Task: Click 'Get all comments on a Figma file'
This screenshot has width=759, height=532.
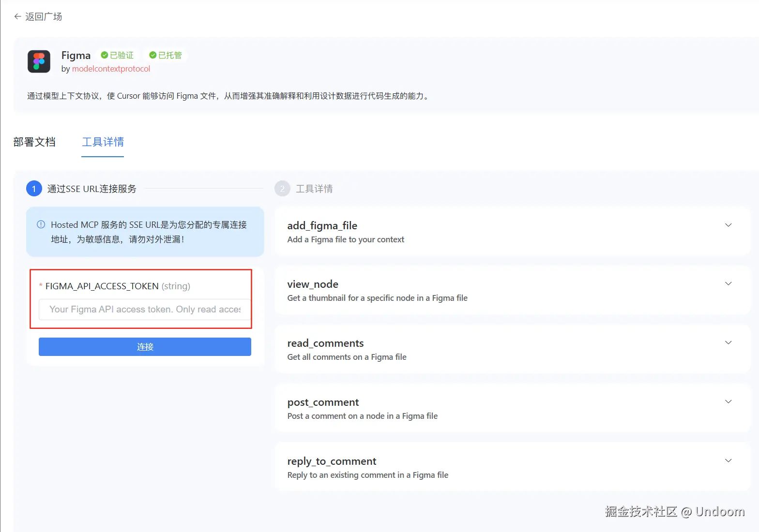Action: click(347, 357)
